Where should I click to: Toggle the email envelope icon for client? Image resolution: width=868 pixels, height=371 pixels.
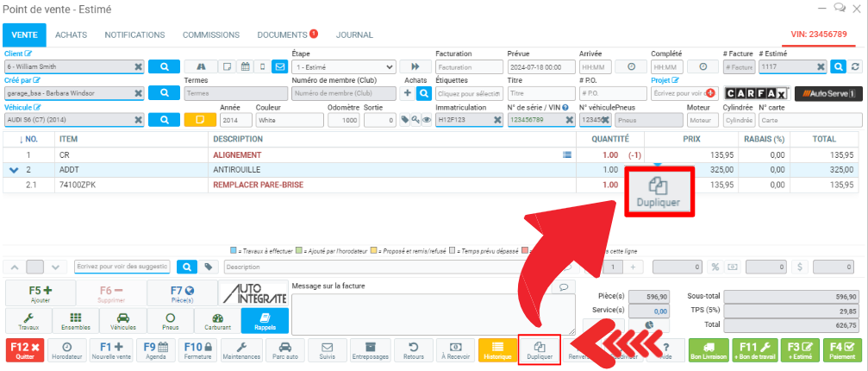[279, 66]
